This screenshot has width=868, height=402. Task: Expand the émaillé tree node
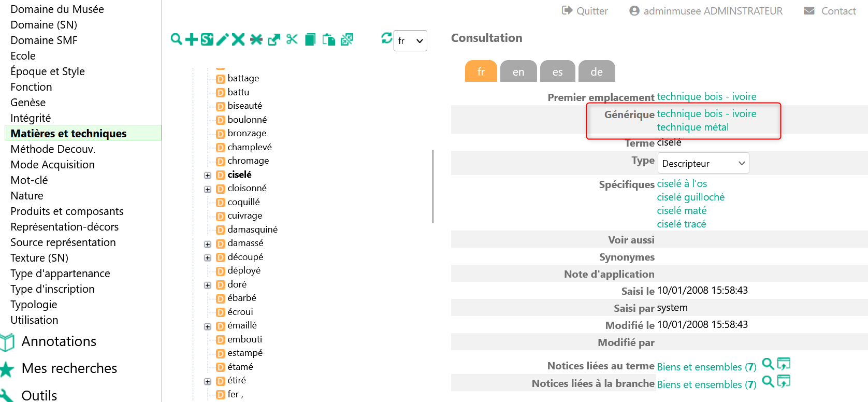pos(208,326)
